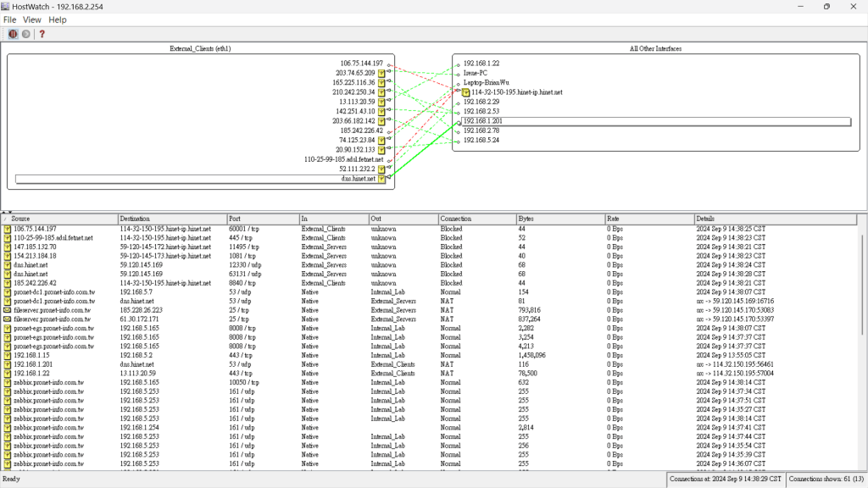868x488 pixels.
Task: Click the row icon for source 106.75.144.197
Action: click(7, 229)
